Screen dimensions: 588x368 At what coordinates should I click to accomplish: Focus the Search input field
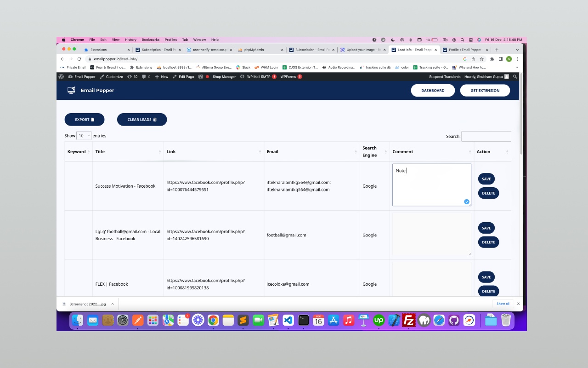(486, 136)
